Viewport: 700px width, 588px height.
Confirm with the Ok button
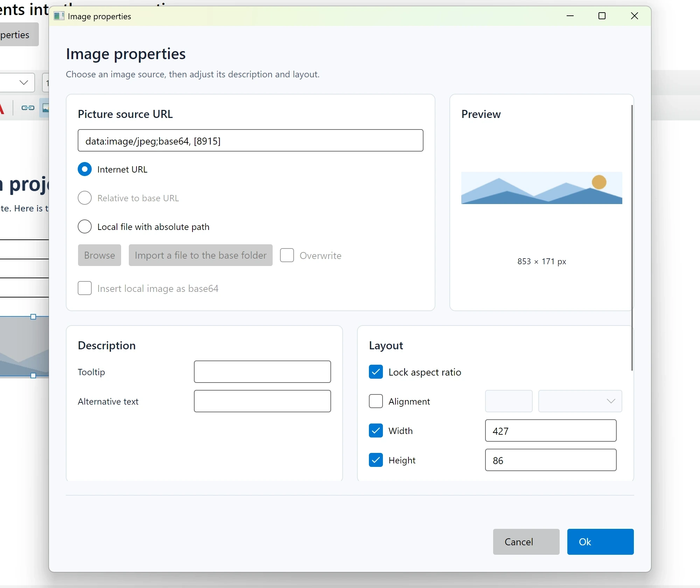[x=600, y=542]
